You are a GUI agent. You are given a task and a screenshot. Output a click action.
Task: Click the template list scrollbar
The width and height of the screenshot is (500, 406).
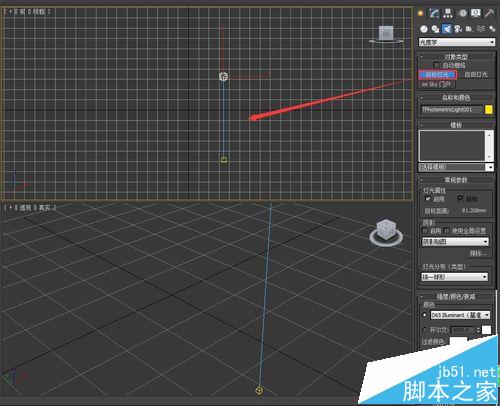[489, 146]
